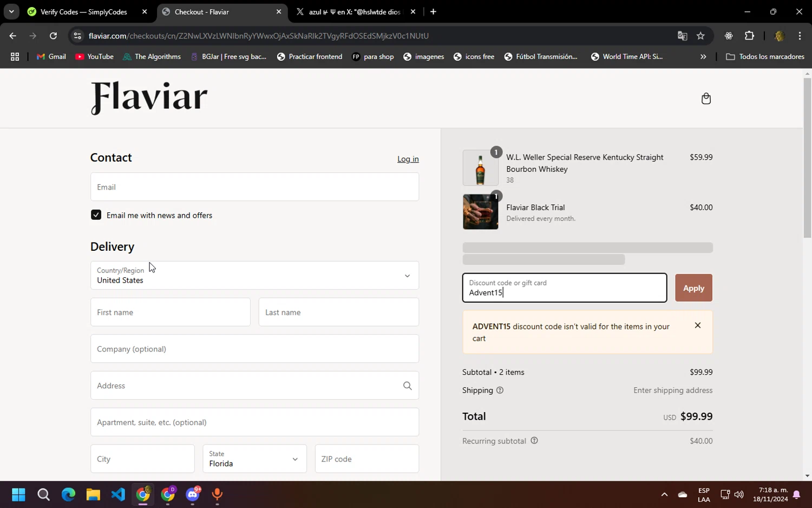Open the Country/Region dropdown
812x508 pixels.
click(254, 276)
